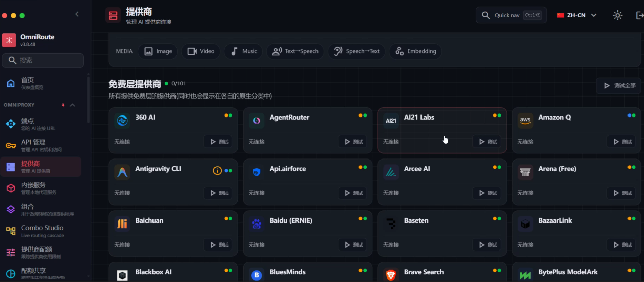Click the 0/101 counter text
644x282 pixels.
click(x=178, y=83)
